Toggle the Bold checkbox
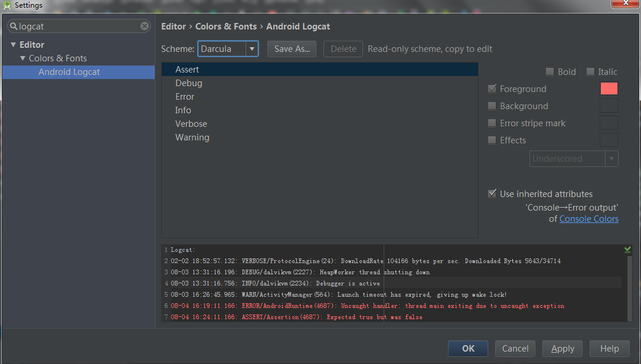The height and width of the screenshot is (364, 641). tap(550, 72)
